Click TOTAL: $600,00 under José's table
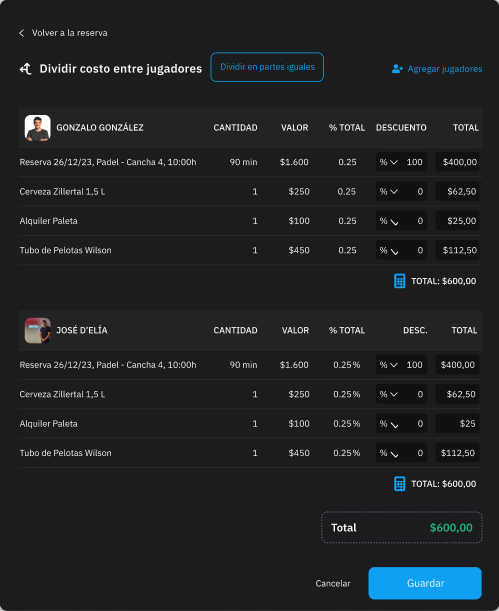Screen dimensions: 499x611 tap(444, 484)
